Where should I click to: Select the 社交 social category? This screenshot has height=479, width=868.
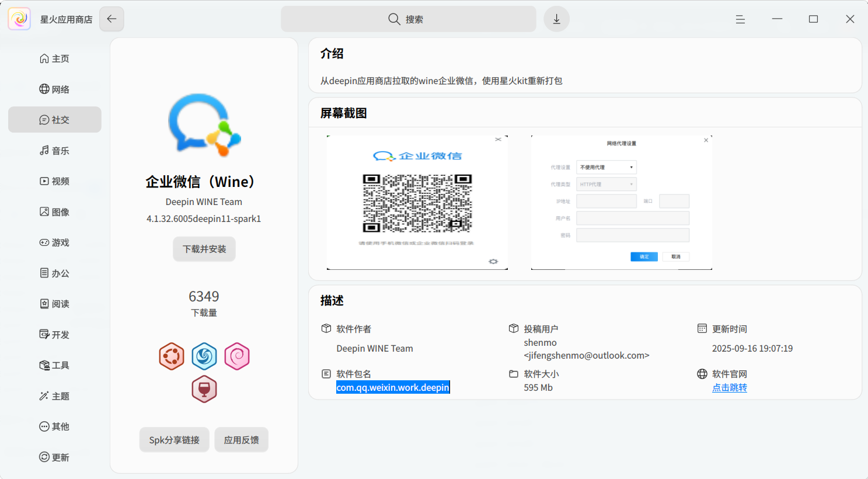coord(55,120)
